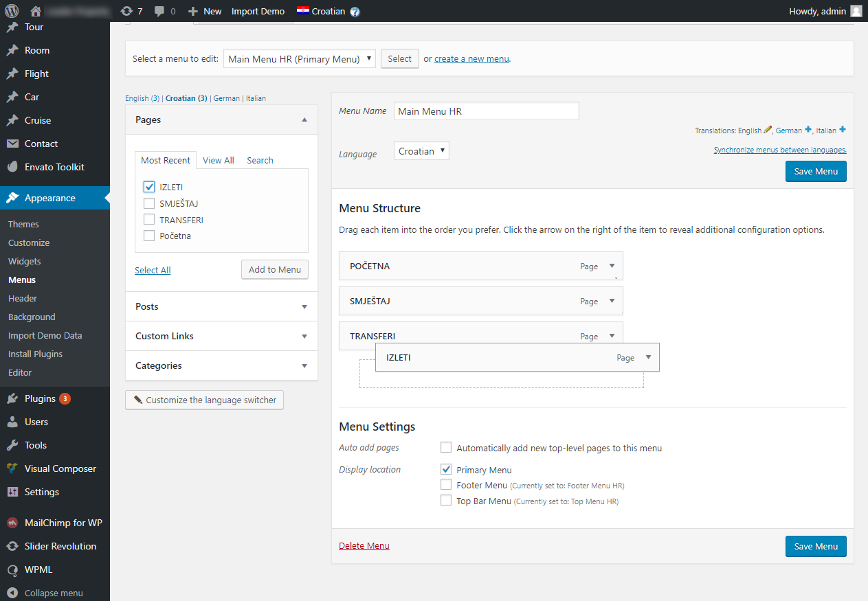Image resolution: width=868 pixels, height=601 pixels.
Task: Open the comments bubble icon
Action: (160, 11)
